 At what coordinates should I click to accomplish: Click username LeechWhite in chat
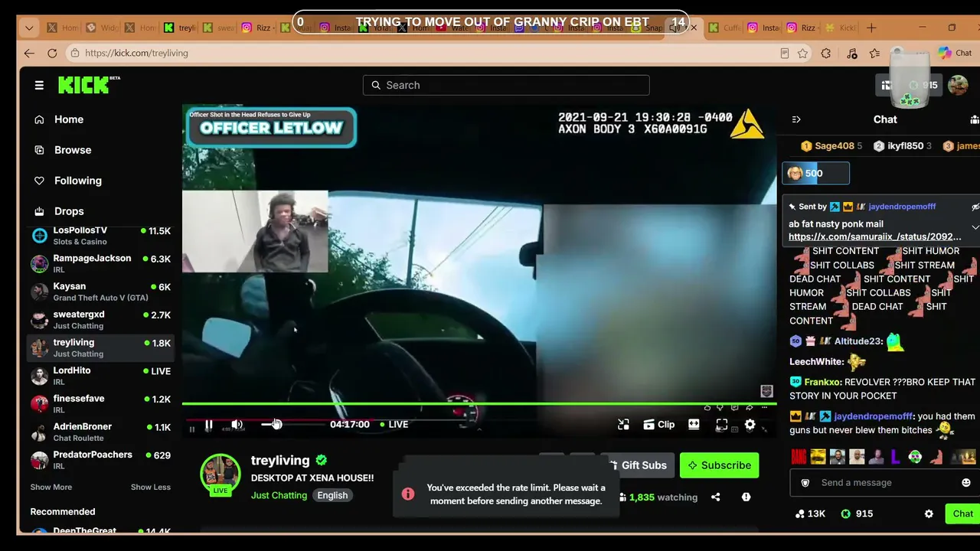pyautogui.click(x=817, y=362)
